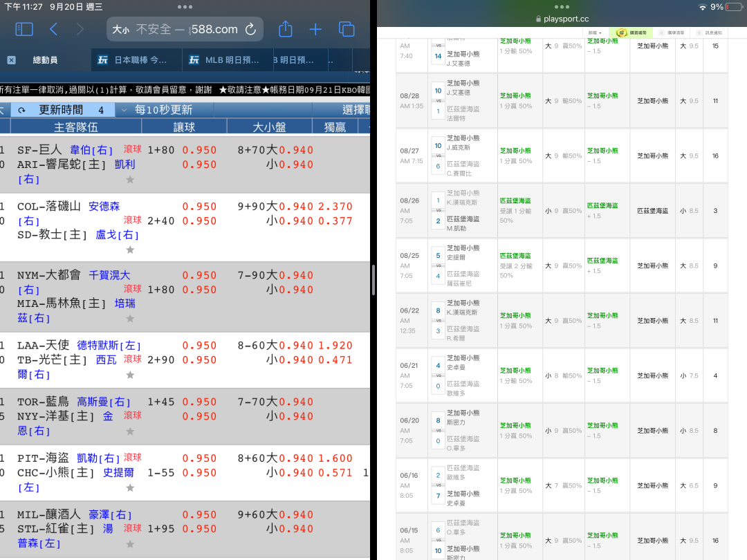The image size is (747, 560).
Task: Open the dropdown left of the coin button
Action: (x=595, y=33)
